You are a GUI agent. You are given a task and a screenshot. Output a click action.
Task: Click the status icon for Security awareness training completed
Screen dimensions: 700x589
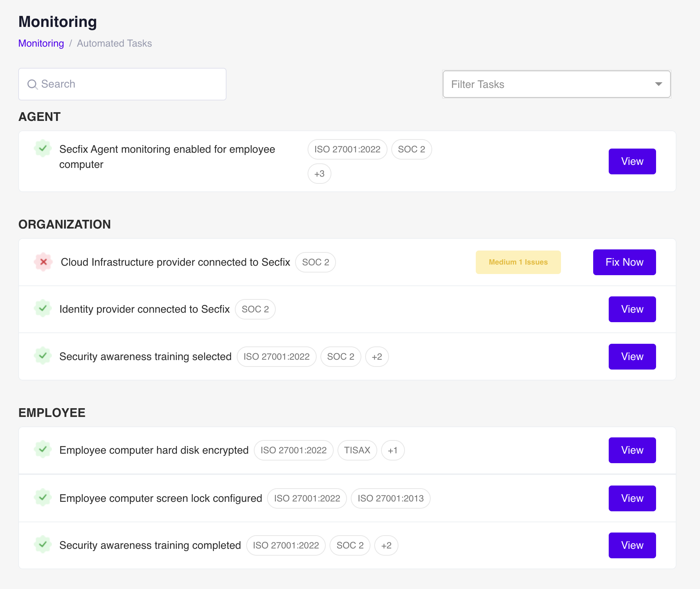(x=43, y=545)
